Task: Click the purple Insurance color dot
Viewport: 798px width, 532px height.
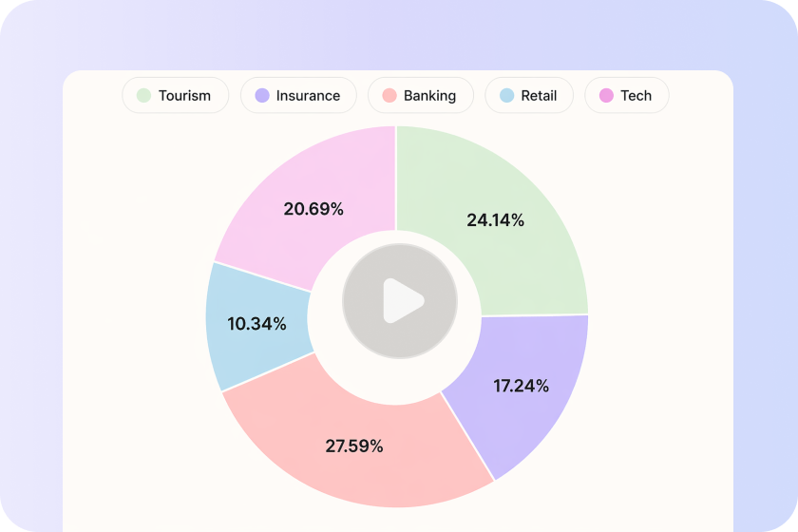Action: tap(262, 95)
